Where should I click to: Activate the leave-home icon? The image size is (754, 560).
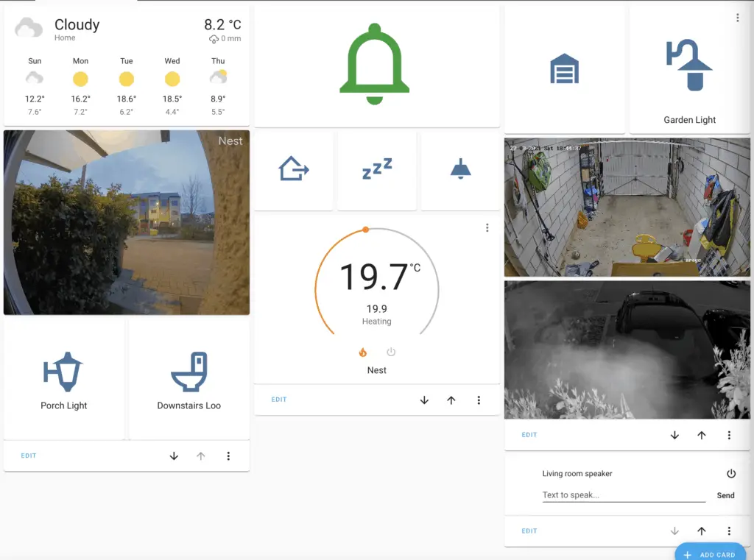293,169
